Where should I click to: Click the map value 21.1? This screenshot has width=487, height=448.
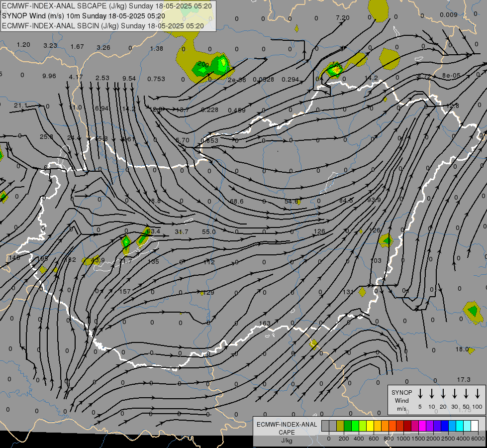click(20, 106)
